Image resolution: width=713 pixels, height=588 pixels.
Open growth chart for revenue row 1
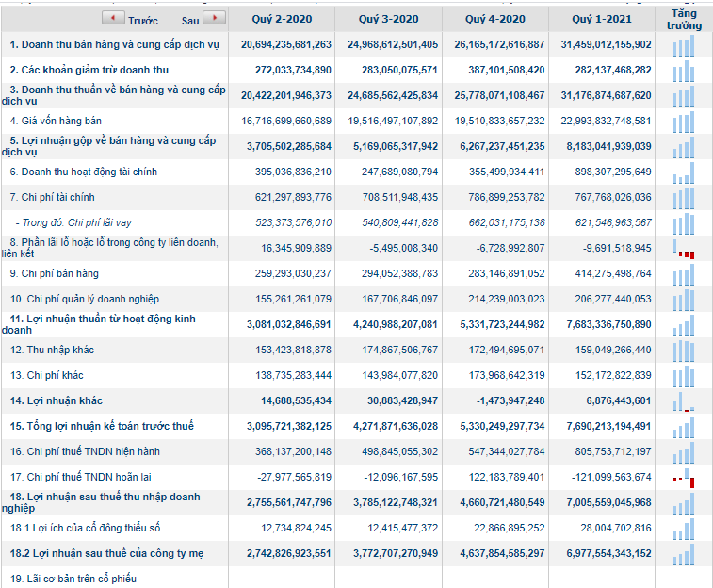(684, 44)
